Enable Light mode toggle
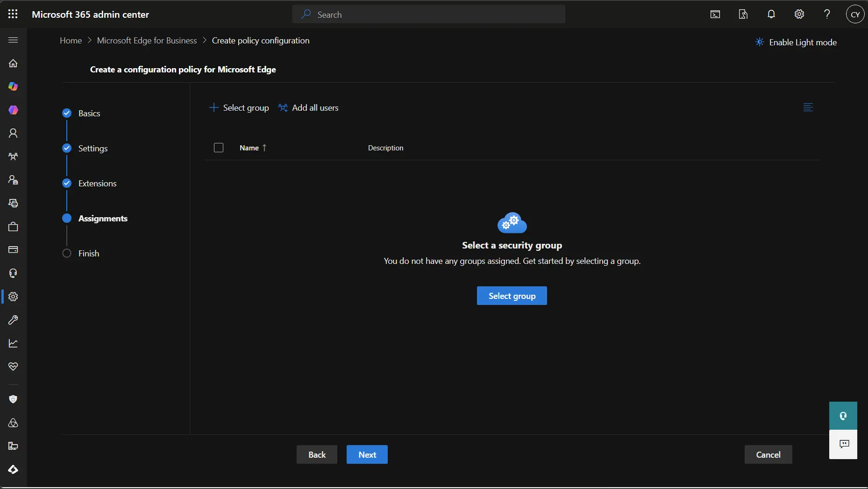This screenshot has width=868, height=489. pos(796,43)
